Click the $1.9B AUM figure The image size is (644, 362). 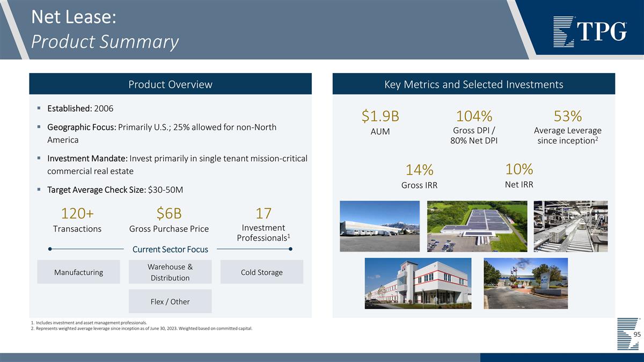(x=380, y=116)
